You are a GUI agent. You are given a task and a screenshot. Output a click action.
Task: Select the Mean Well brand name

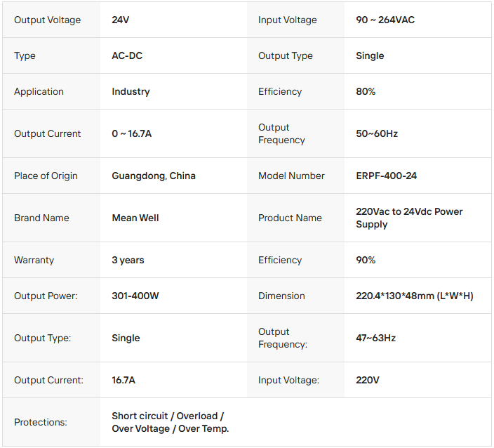coord(135,218)
